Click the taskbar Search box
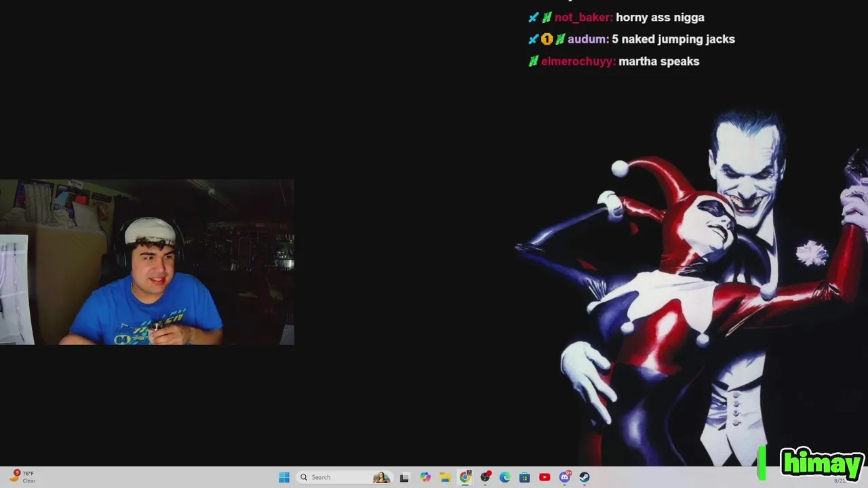The image size is (868, 488). pyautogui.click(x=344, y=477)
